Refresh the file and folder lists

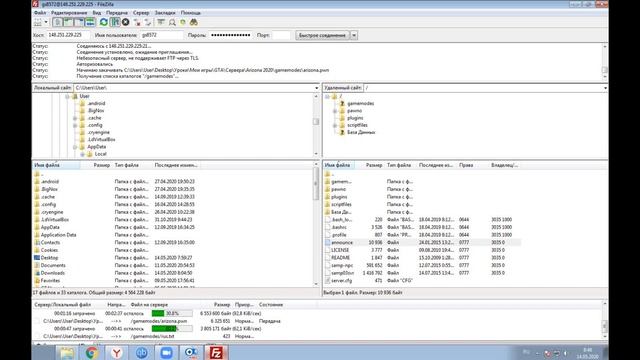pyautogui.click(x=104, y=22)
